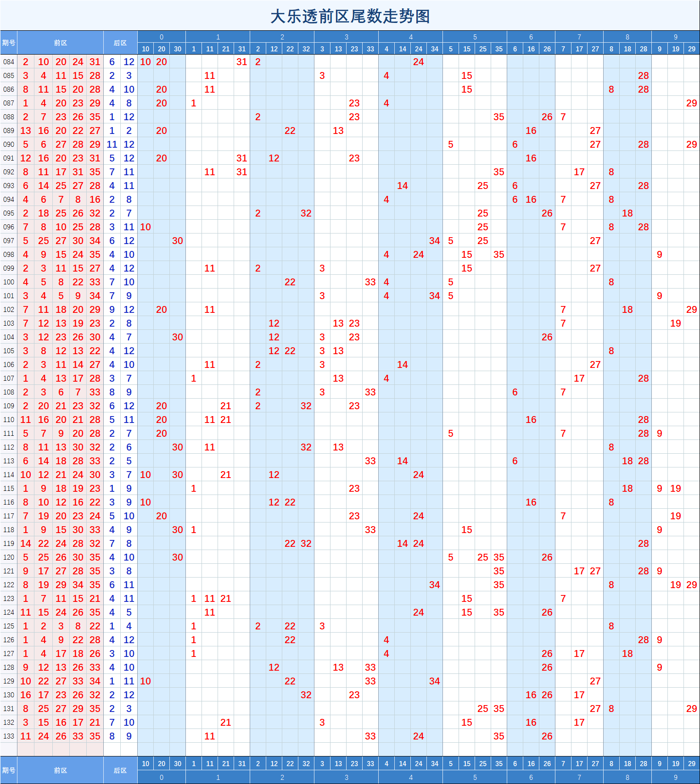Click front-zone number 16 in issue 130
The image size is (700, 784).
(26, 695)
